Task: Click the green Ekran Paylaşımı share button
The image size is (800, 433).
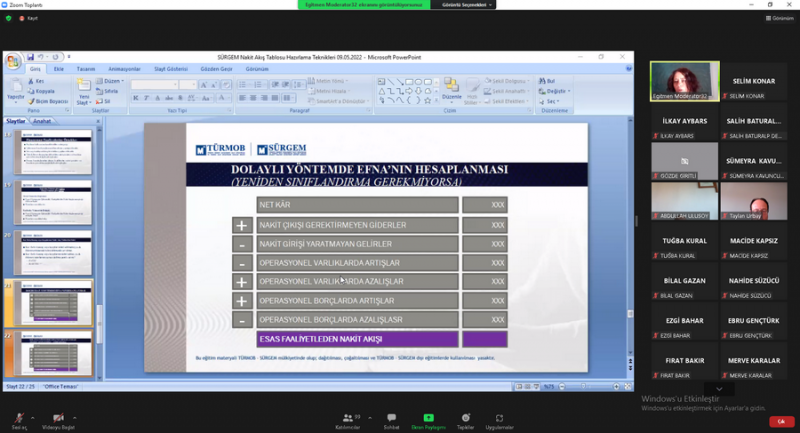Action: (x=428, y=418)
